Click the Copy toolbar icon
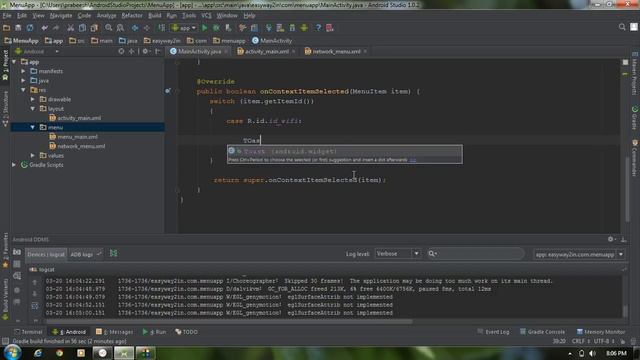The image size is (640, 360). 82,28
